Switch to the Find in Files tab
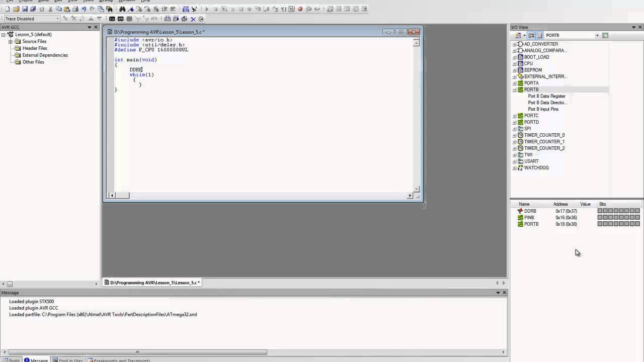The image size is (644, 362). (68, 360)
